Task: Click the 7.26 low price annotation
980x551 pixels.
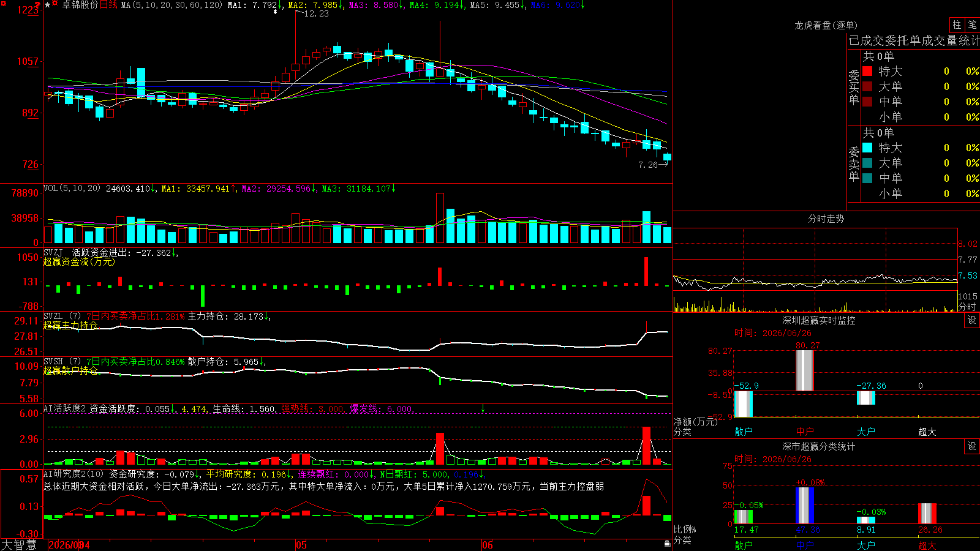Action: pos(647,165)
